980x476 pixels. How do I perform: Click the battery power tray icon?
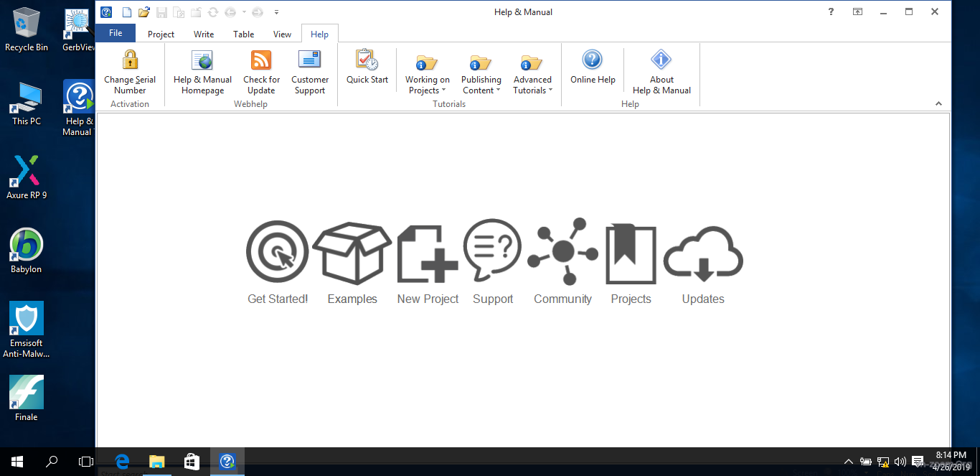tap(866, 462)
